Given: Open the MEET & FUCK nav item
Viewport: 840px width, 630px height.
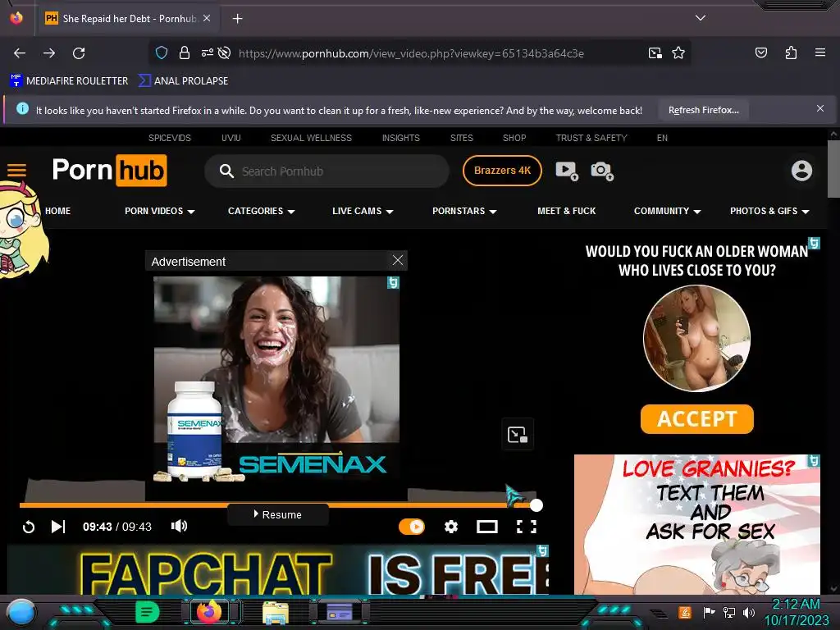Looking at the screenshot, I should [566, 211].
